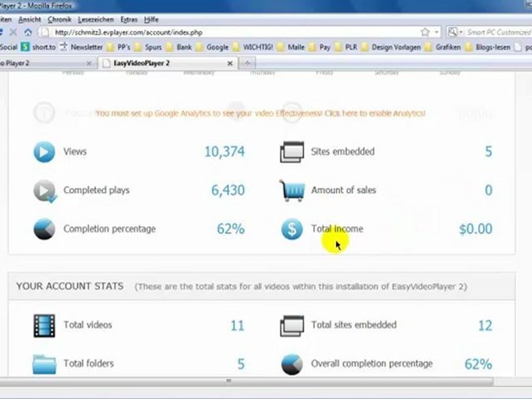Click the Smart PC Customized search field
Image resolution: width=532 pixels, height=399 pixels.
[x=499, y=33]
